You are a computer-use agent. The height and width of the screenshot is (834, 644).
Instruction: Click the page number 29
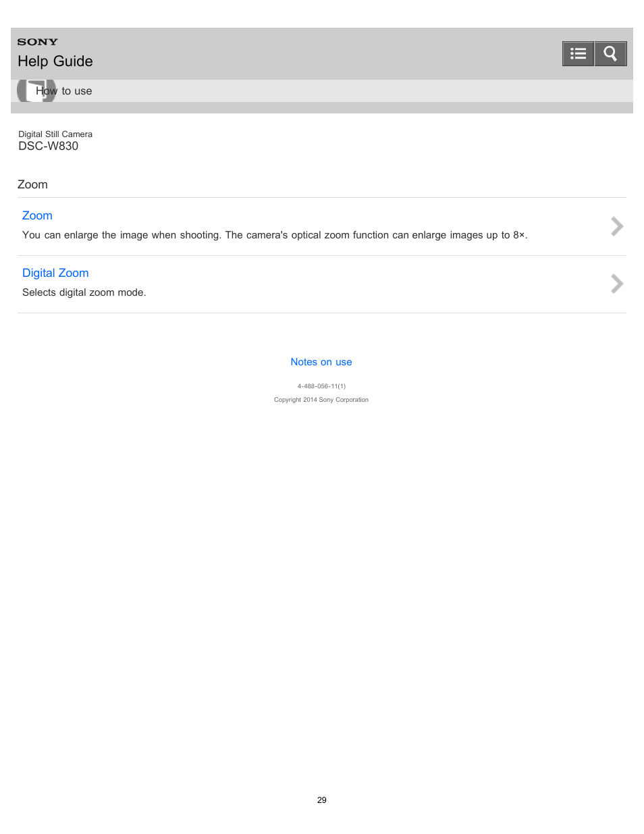tap(322, 800)
